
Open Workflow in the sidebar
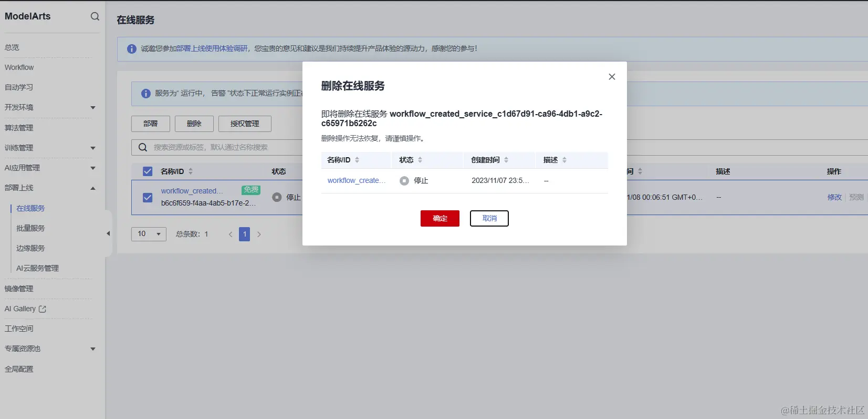click(x=19, y=67)
